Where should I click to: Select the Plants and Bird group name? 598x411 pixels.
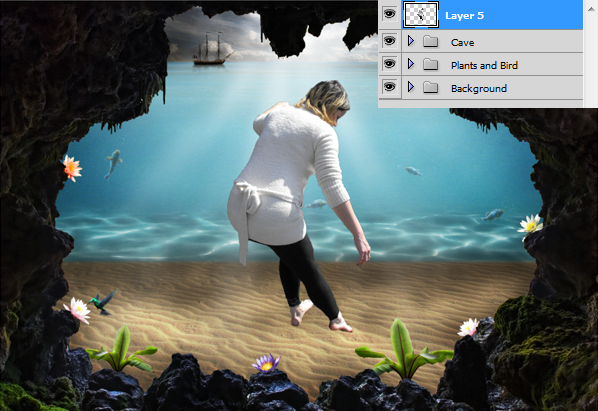(x=484, y=66)
